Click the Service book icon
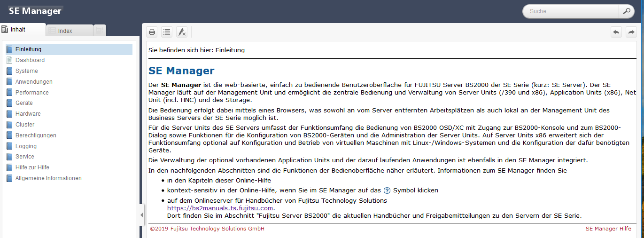This screenshot has height=238, width=644. tap(9, 157)
